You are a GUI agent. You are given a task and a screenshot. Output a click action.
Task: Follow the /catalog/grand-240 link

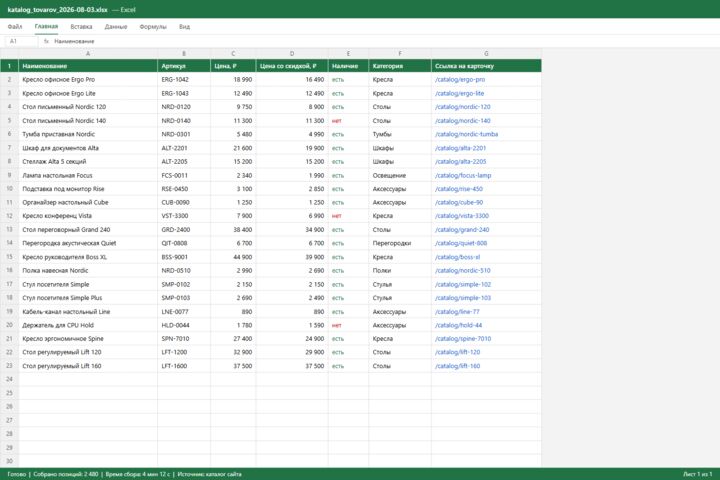click(x=462, y=230)
